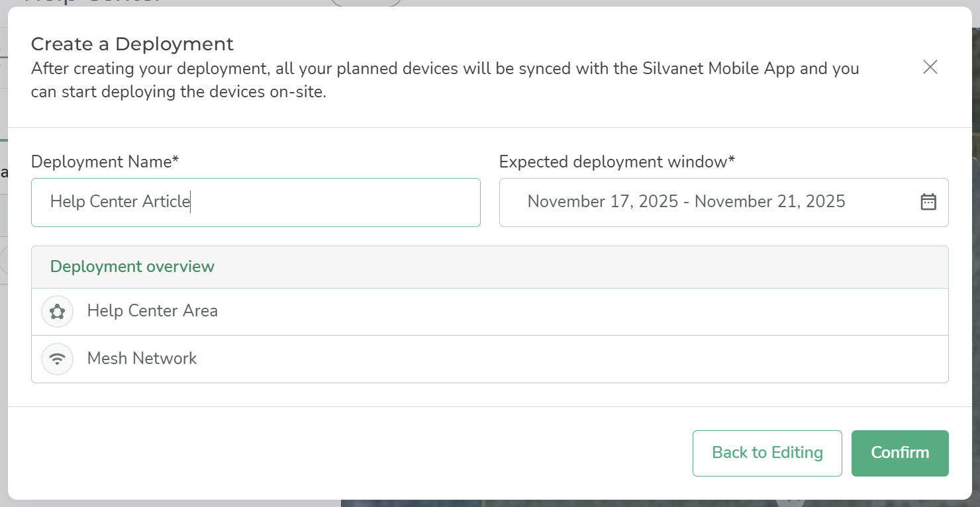Screen dimensions: 980x507
Task: Click the Deployment Name input field
Action: 256,202
